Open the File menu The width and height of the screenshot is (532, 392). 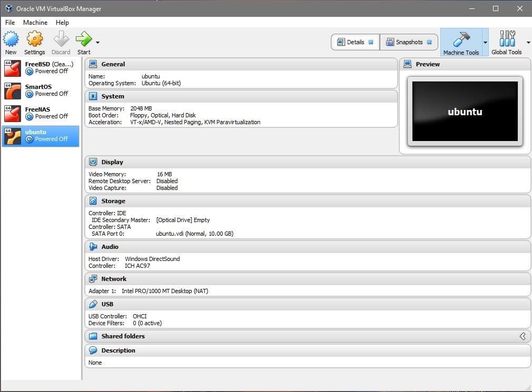(x=9, y=23)
